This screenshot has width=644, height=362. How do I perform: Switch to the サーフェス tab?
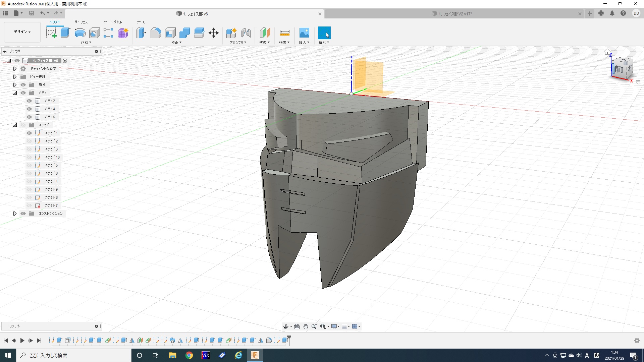click(81, 22)
